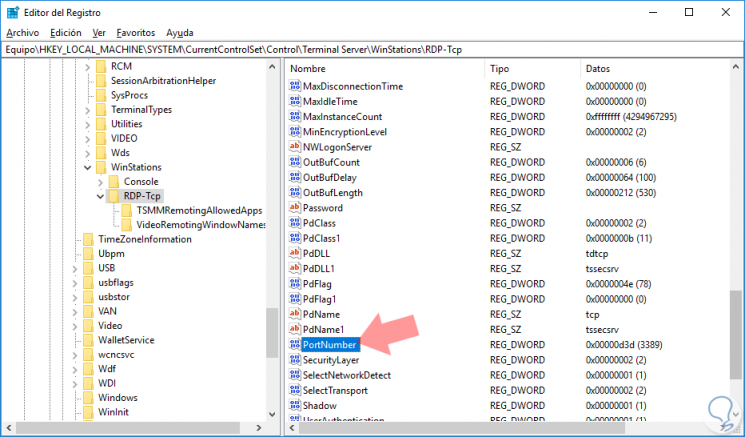The height and width of the screenshot is (437, 745).
Task: Collapse the RDP-Tcp key
Action: (100, 196)
